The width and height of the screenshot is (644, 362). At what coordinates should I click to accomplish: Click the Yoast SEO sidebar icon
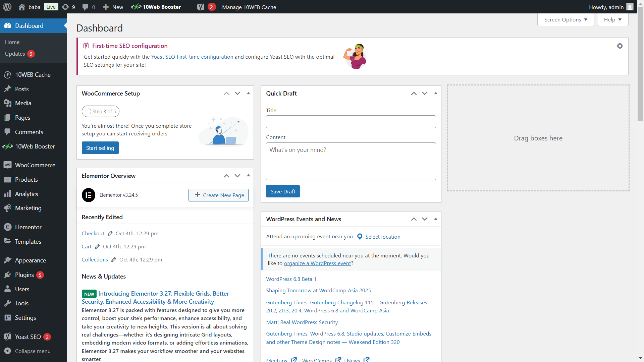coord(7,337)
